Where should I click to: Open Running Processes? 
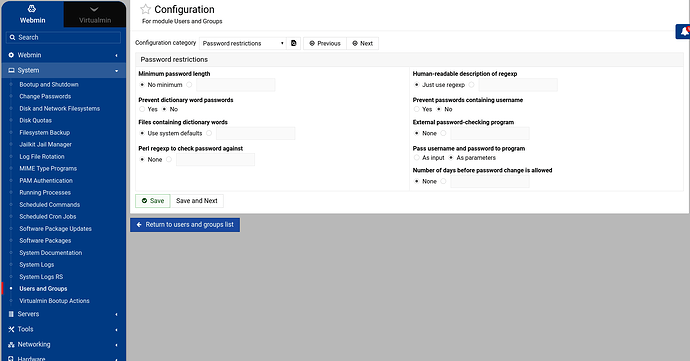coord(45,192)
